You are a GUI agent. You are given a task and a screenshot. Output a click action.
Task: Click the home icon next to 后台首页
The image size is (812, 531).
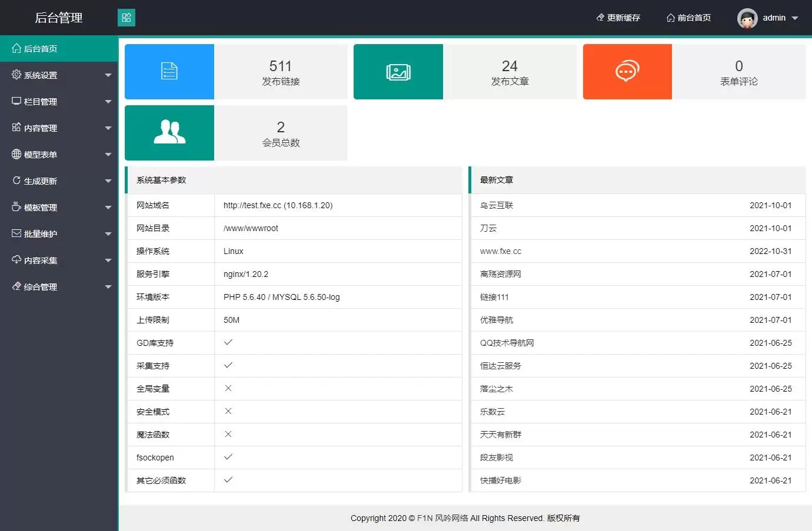(16, 48)
